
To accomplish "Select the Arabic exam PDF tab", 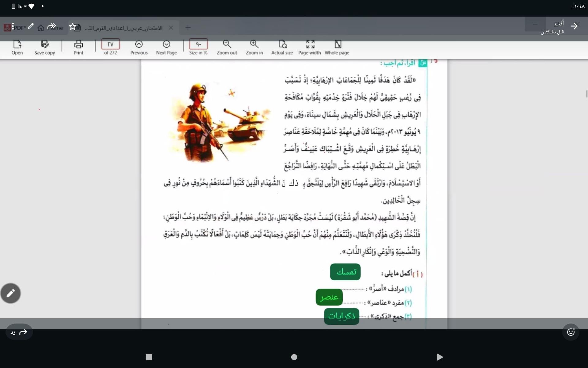I will (x=123, y=28).
